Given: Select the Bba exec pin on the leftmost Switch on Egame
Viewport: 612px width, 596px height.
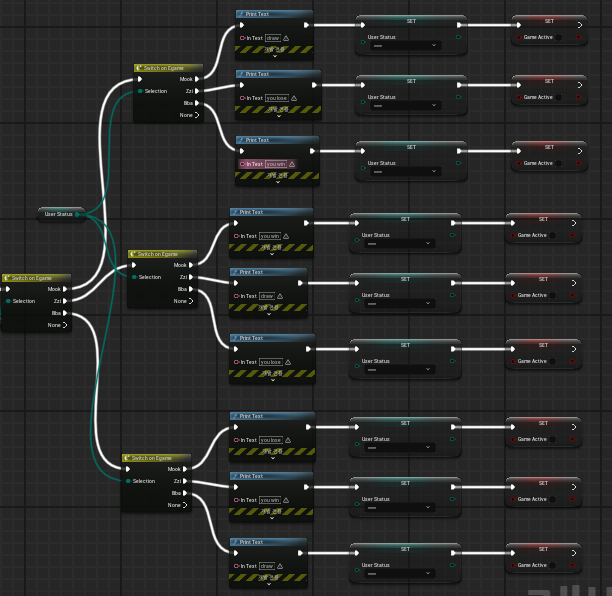Looking at the screenshot, I should [65, 313].
